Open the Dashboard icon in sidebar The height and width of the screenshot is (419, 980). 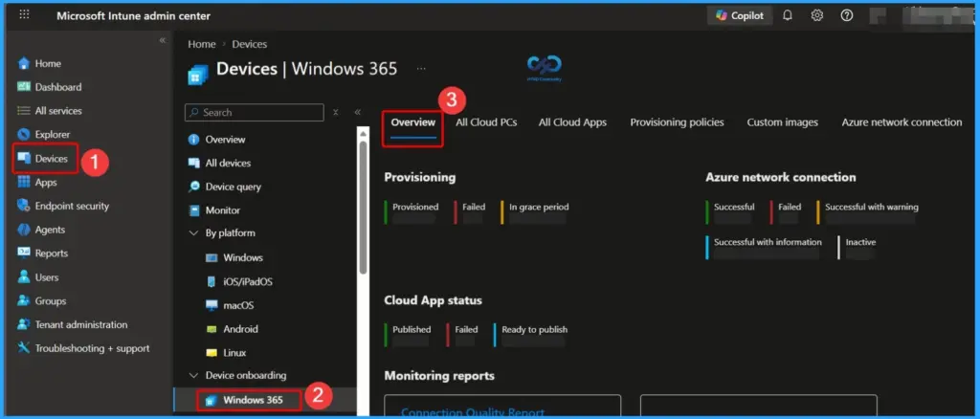click(x=24, y=87)
